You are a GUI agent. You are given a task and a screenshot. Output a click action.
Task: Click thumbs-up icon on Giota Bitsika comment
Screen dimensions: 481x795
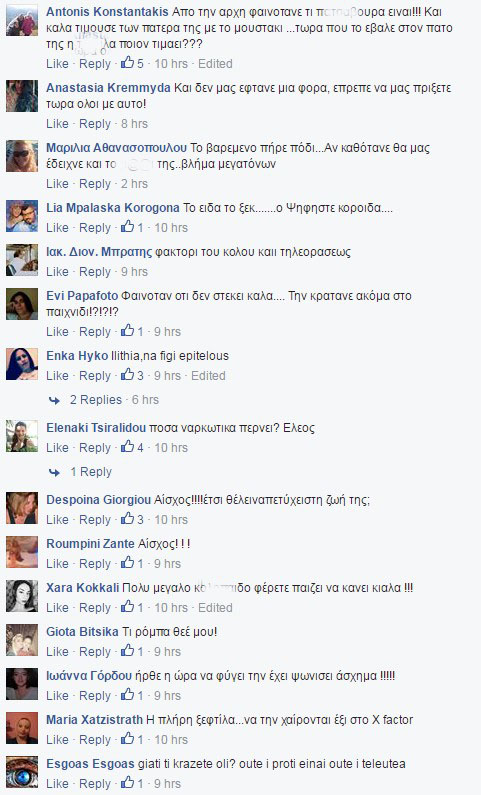click(x=127, y=651)
